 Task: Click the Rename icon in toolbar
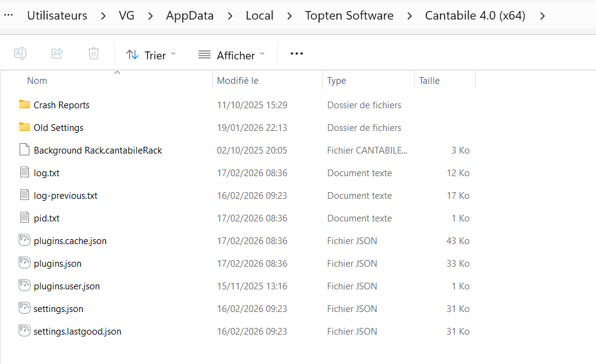pos(20,54)
